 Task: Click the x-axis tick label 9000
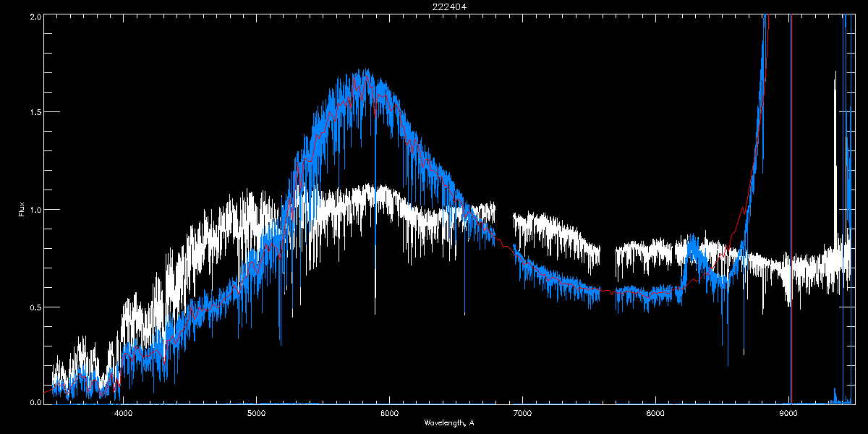[788, 413]
